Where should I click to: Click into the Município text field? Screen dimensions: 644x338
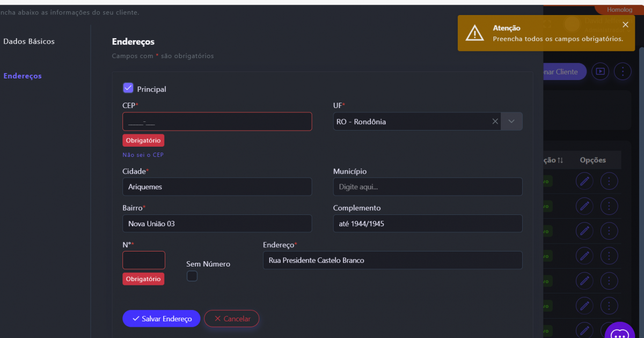(427, 187)
